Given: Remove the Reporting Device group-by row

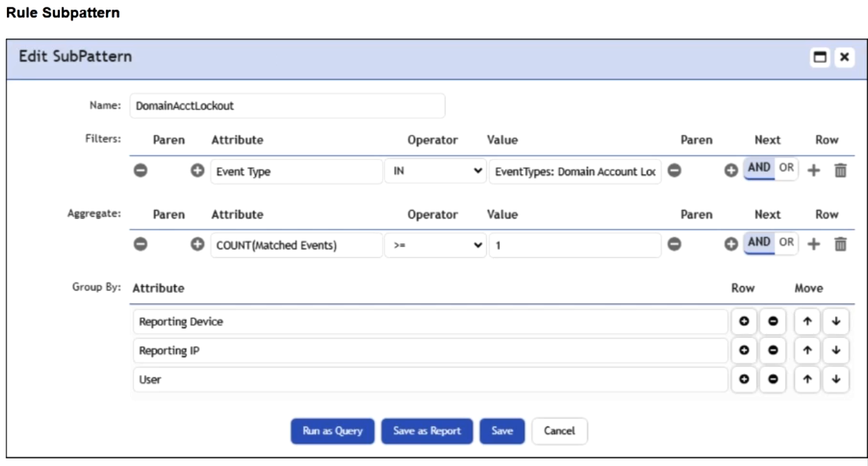Looking at the screenshot, I should pyautogui.click(x=773, y=322).
